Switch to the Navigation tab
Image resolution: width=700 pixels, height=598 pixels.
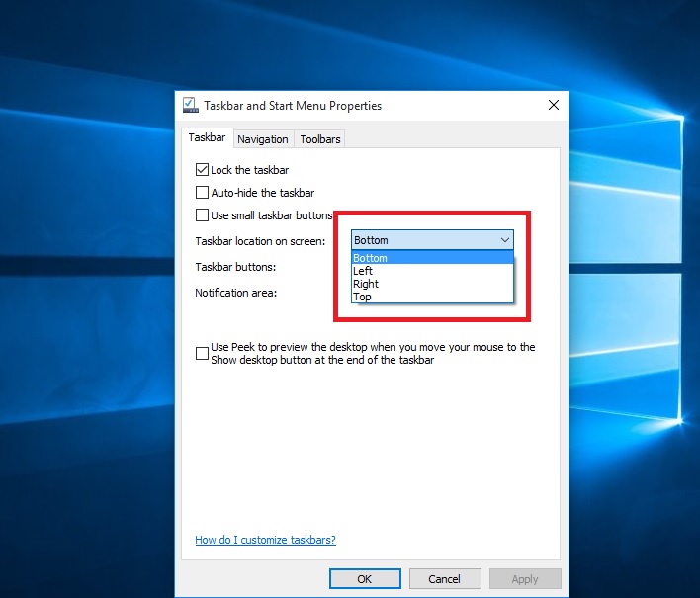[x=263, y=139]
